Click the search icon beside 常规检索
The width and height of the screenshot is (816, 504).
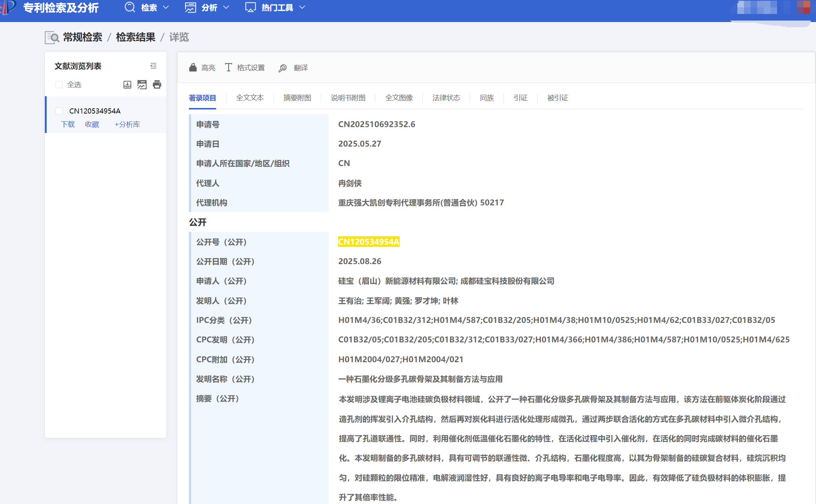(52, 37)
